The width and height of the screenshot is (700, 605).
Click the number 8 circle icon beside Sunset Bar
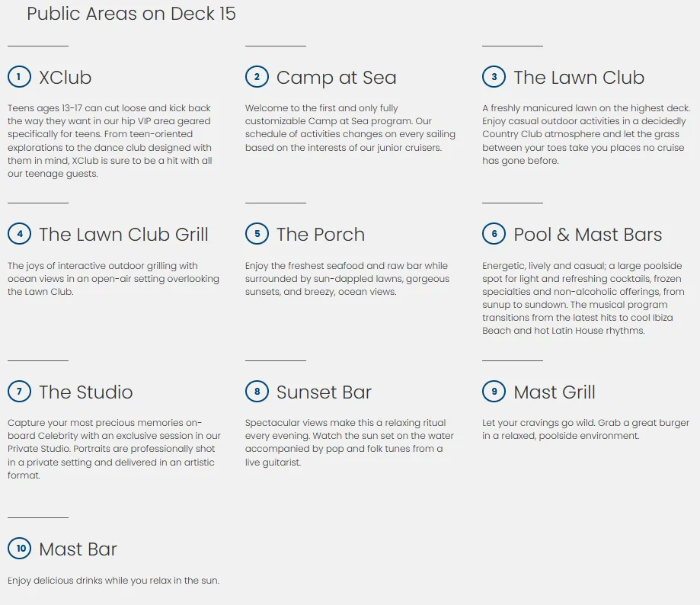257,391
